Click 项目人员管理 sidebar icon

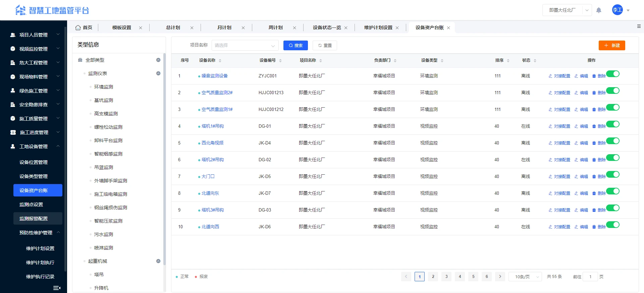13,35
